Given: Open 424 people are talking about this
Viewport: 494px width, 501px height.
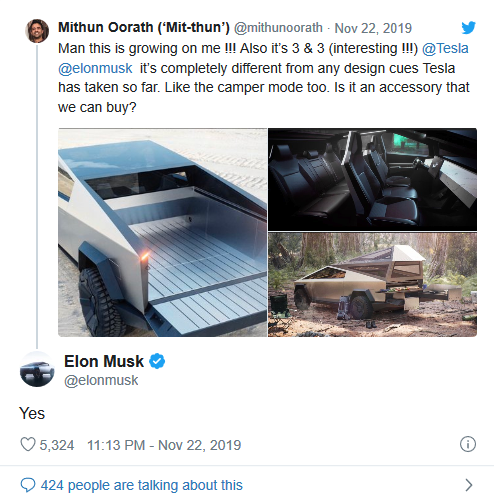Looking at the screenshot, I should coord(142,485).
